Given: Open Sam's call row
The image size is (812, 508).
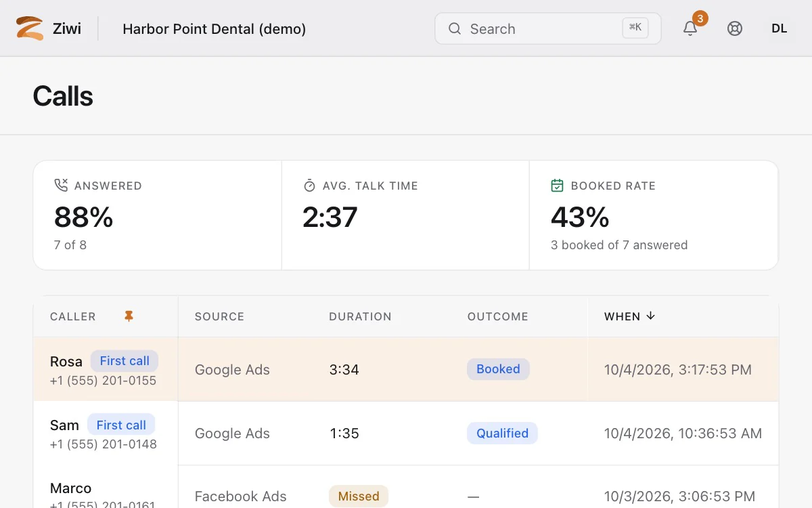Looking at the screenshot, I should coord(406,433).
